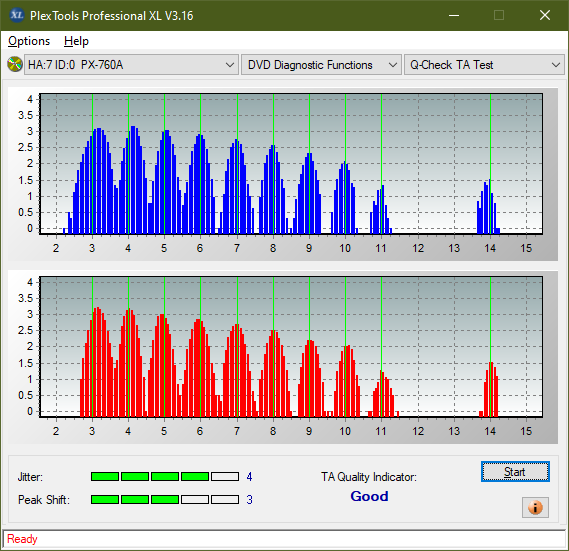
Task: Open the orange info button
Action: 535,507
